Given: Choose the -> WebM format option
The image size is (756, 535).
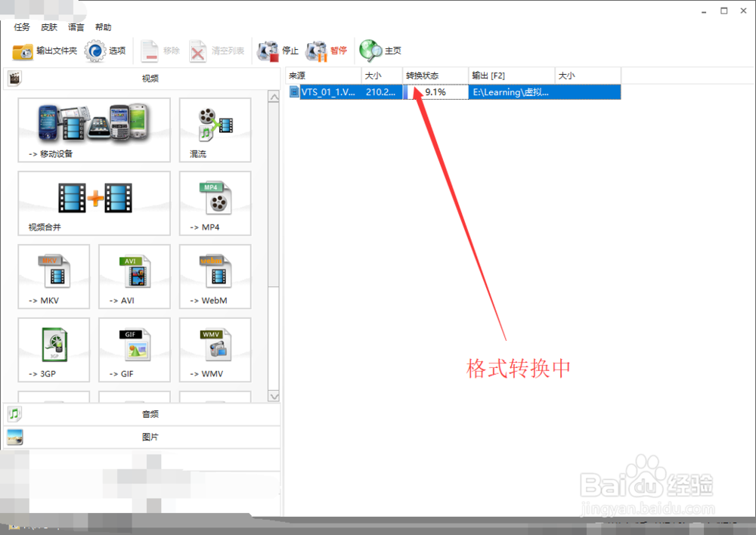Looking at the screenshot, I should tap(213, 277).
